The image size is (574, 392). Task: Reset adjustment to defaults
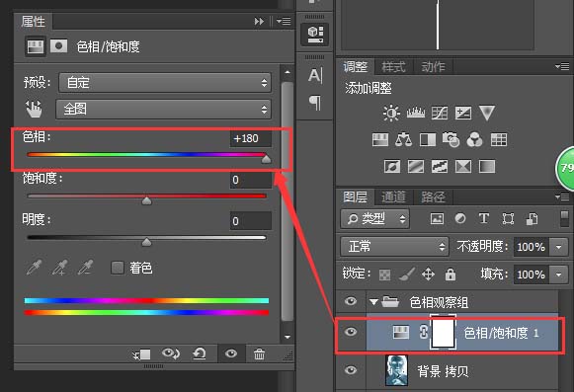200,353
